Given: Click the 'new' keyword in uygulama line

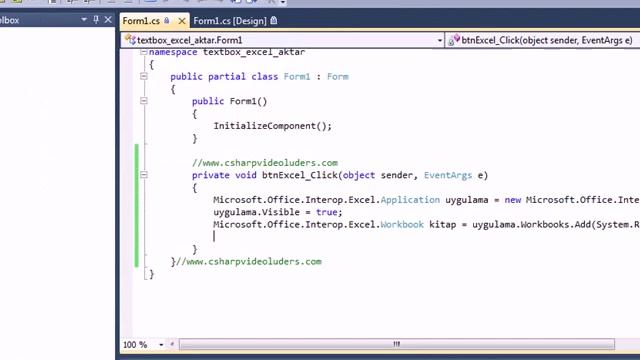Looking at the screenshot, I should [x=513, y=200].
